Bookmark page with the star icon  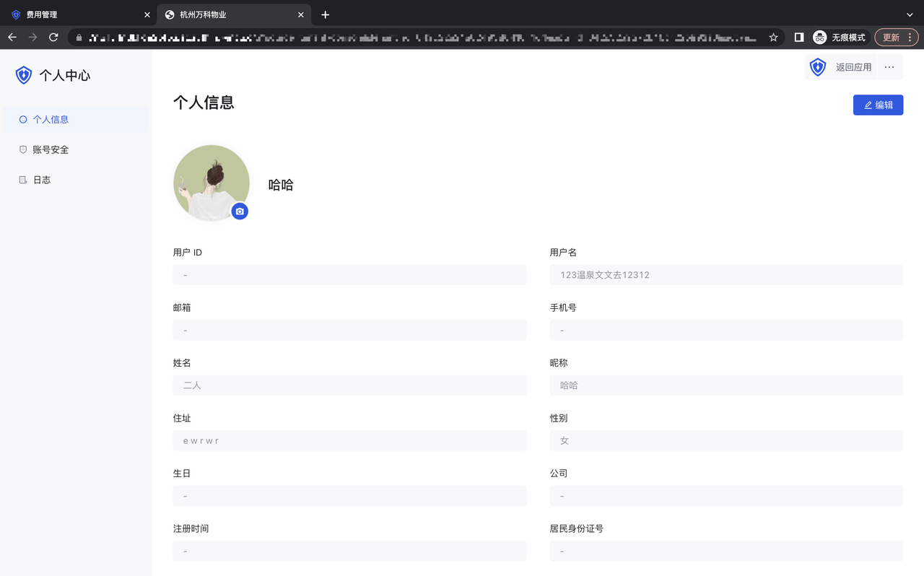(773, 38)
